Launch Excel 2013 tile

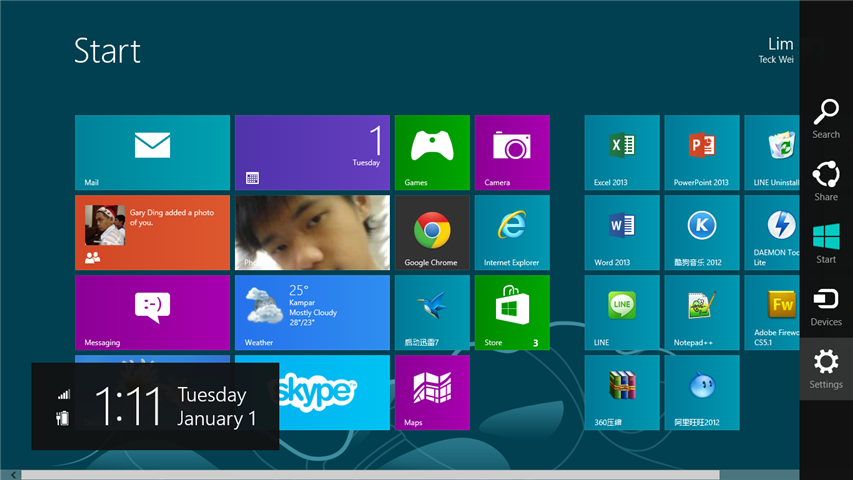point(622,152)
